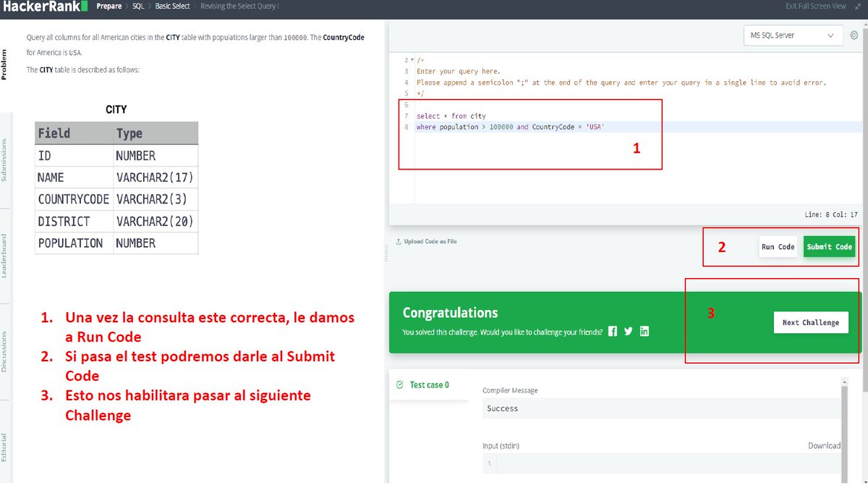Click the 'CITY' table title
Viewport: 868px width, 488px height.
(116, 109)
